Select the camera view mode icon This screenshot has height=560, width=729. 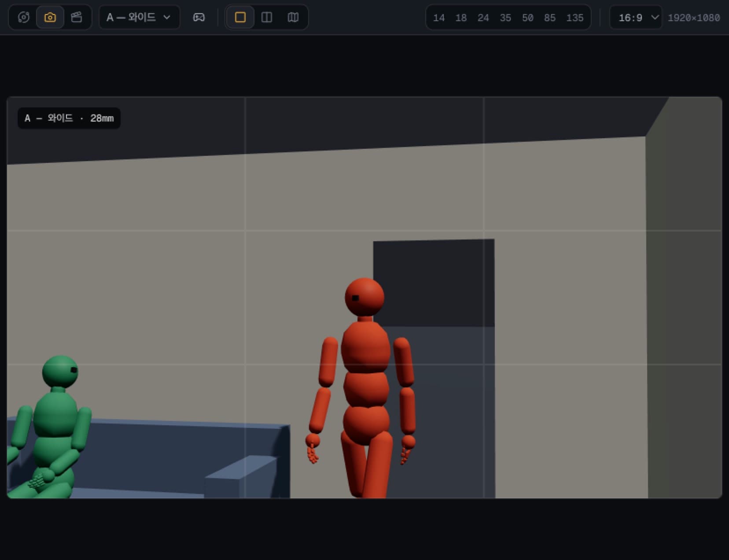(x=50, y=17)
